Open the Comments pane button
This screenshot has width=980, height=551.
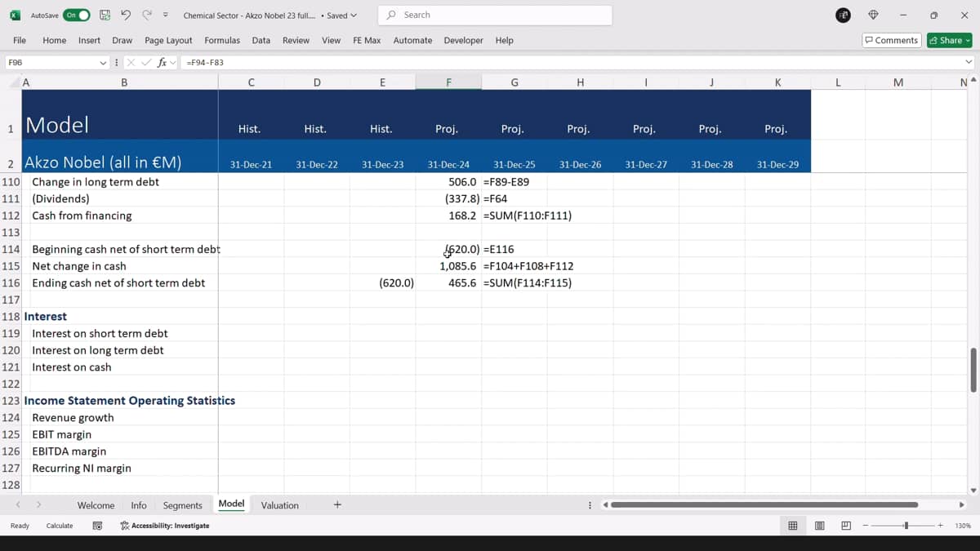[892, 40]
